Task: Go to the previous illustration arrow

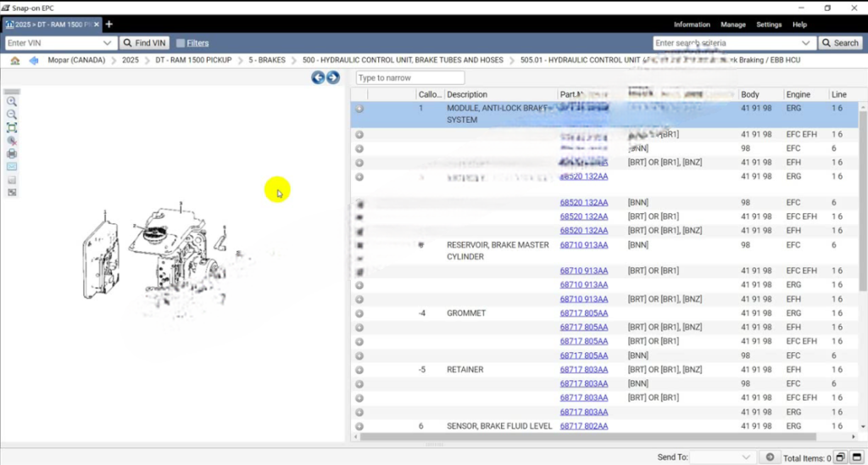Action: (x=318, y=77)
